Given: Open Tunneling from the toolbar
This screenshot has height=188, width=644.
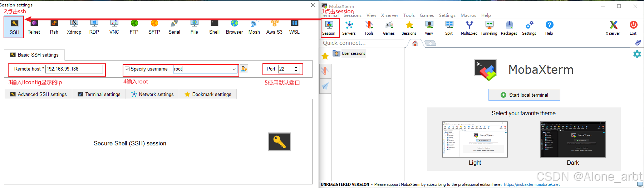Looking at the screenshot, I should pos(489,28).
